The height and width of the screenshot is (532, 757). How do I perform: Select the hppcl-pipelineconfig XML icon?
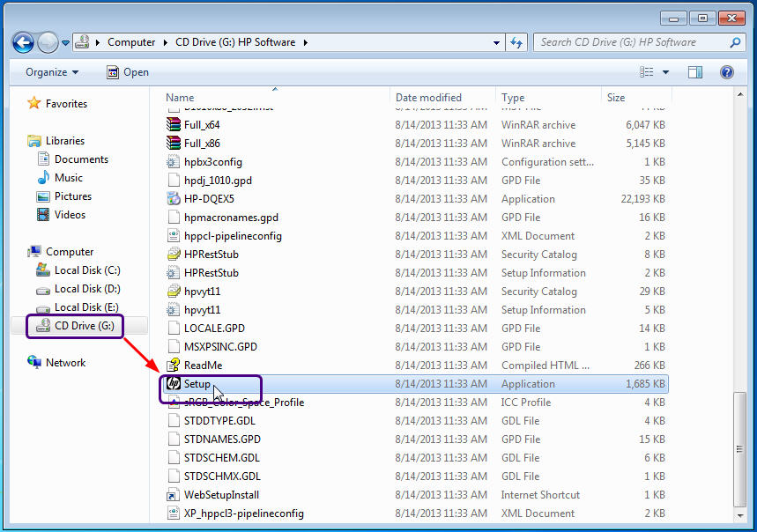(x=174, y=236)
